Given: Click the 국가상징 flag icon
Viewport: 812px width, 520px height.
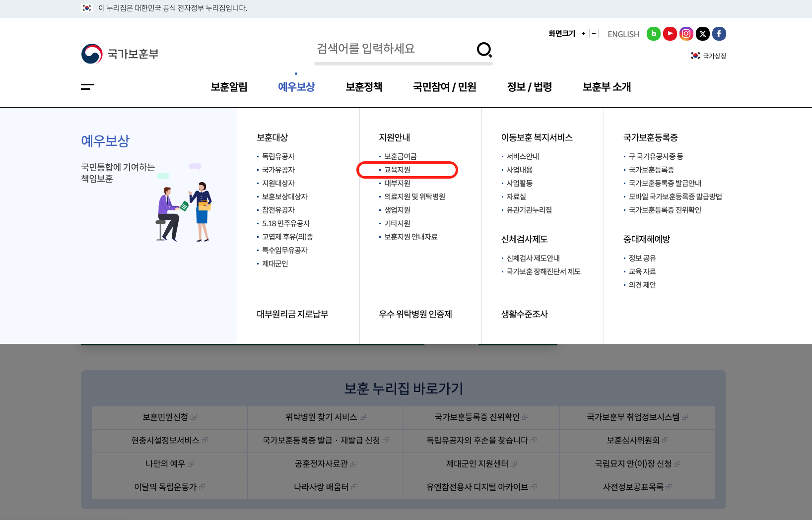Looking at the screenshot, I should (x=708, y=56).
